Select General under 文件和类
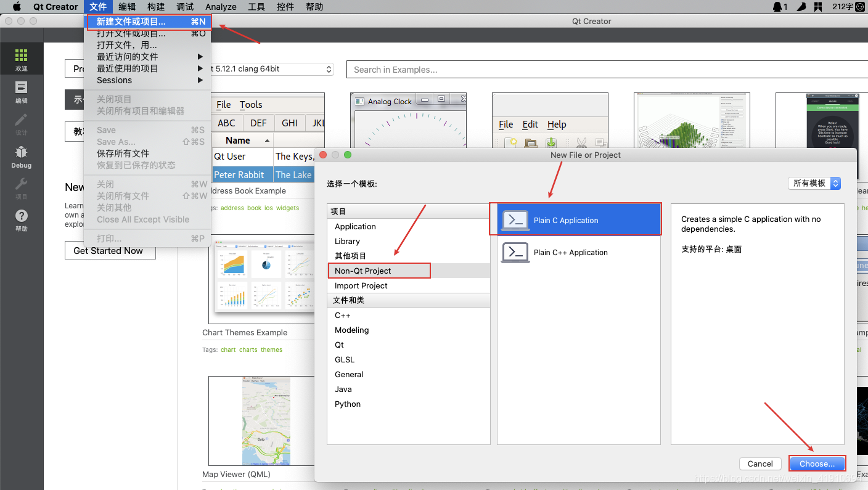Viewport: 868px width, 490px height. tap(409, 374)
